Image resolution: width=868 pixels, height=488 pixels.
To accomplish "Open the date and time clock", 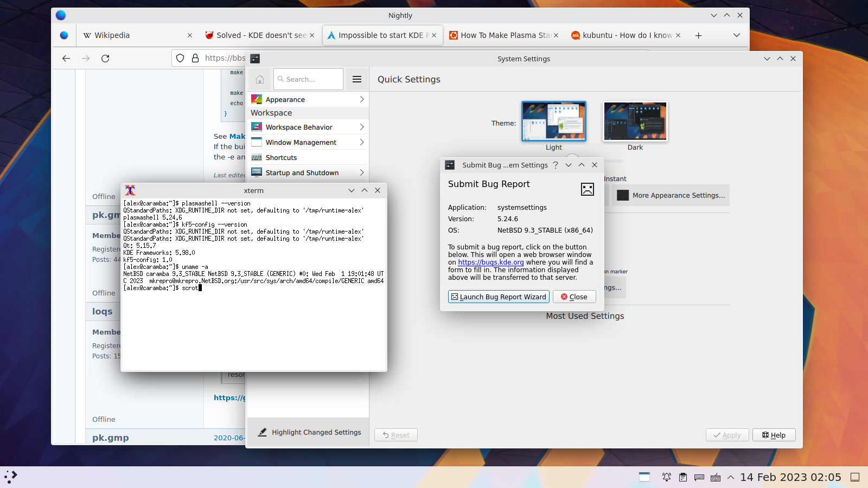I will click(790, 477).
